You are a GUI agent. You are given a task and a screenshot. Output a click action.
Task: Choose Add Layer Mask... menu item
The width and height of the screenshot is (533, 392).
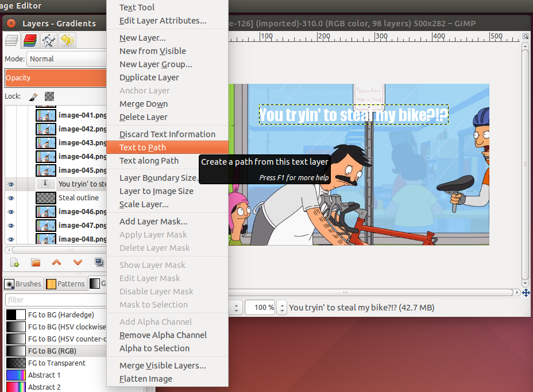(167, 222)
